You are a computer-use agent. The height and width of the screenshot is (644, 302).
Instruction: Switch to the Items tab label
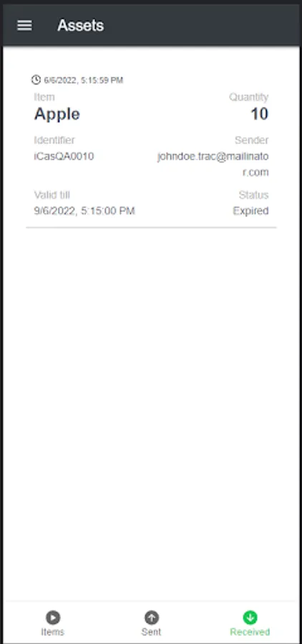tap(52, 632)
